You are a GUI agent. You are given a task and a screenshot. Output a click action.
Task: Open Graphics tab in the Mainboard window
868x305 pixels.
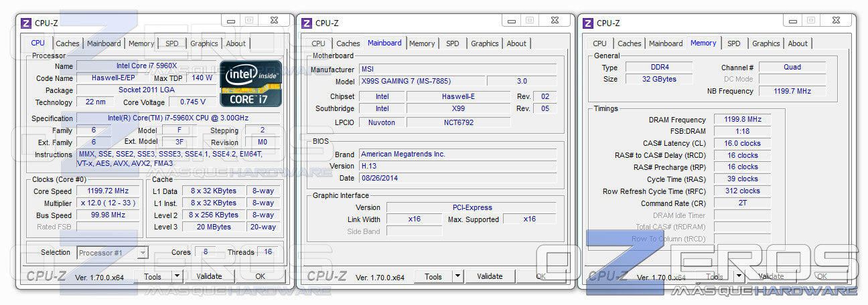(x=485, y=43)
